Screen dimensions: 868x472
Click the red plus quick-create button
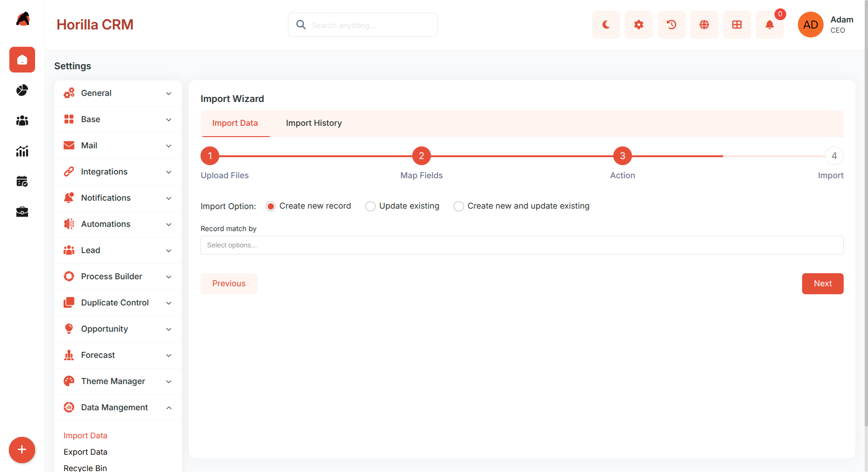(22, 450)
